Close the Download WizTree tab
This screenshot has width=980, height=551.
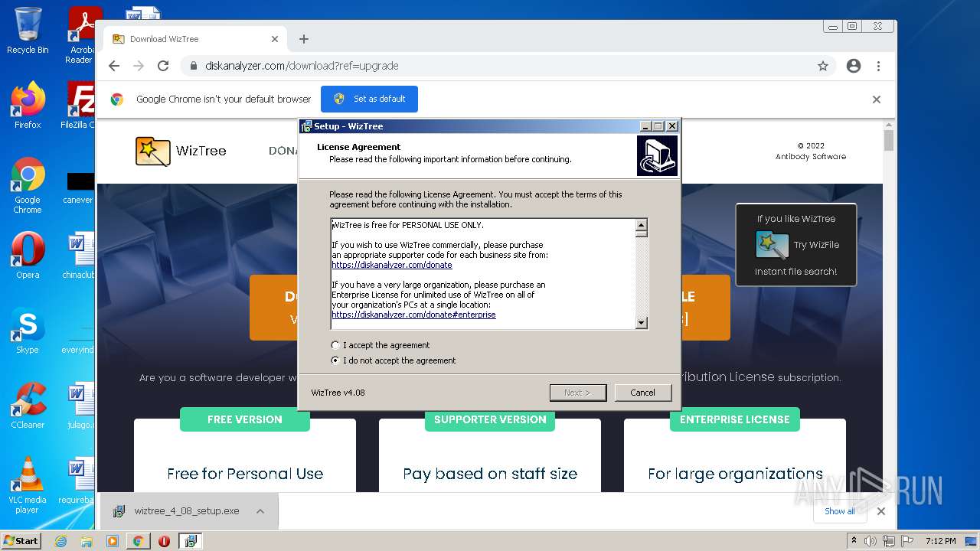click(x=275, y=39)
